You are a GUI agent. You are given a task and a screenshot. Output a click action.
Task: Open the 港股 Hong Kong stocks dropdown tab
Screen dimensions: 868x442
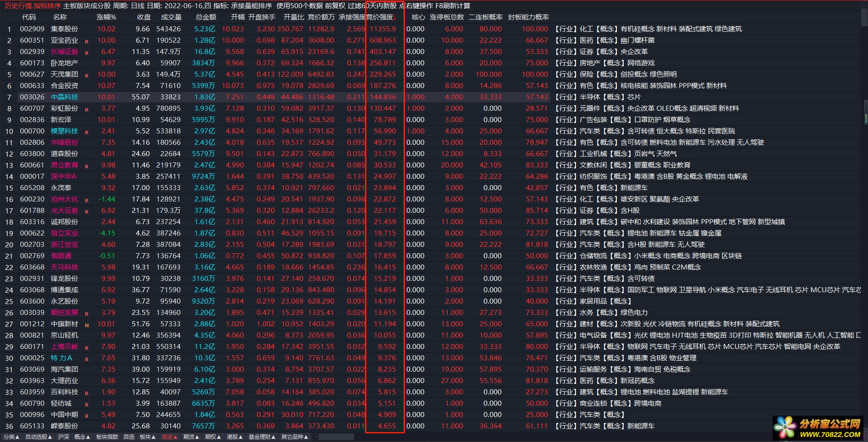point(235,437)
